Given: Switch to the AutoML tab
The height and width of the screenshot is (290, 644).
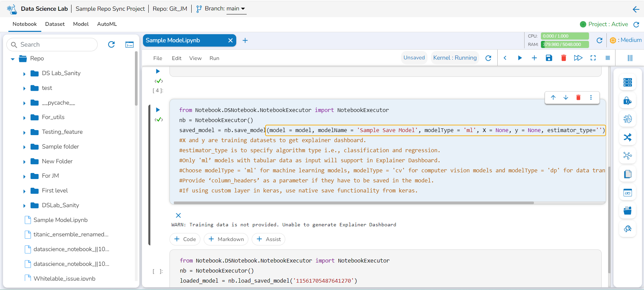Looking at the screenshot, I should [x=107, y=24].
